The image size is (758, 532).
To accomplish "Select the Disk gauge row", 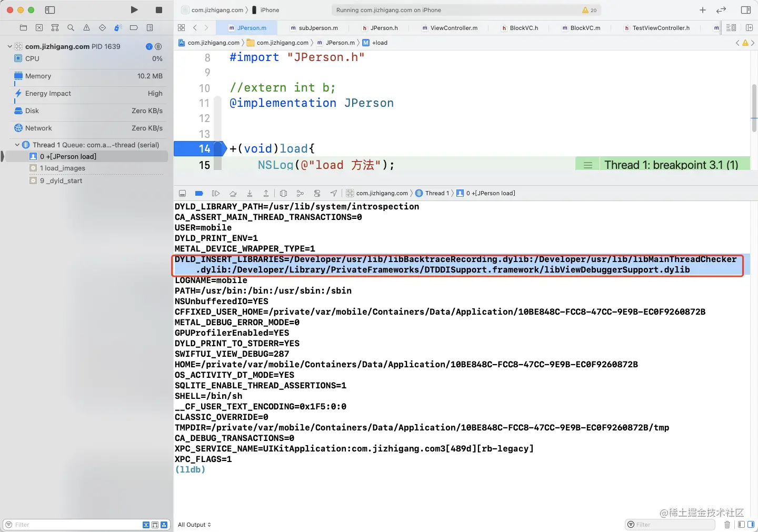I will [x=88, y=111].
